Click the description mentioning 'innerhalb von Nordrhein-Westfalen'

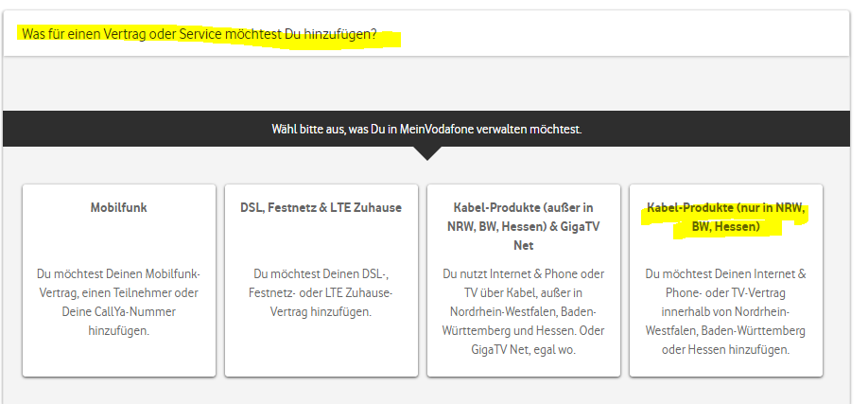[x=726, y=311]
